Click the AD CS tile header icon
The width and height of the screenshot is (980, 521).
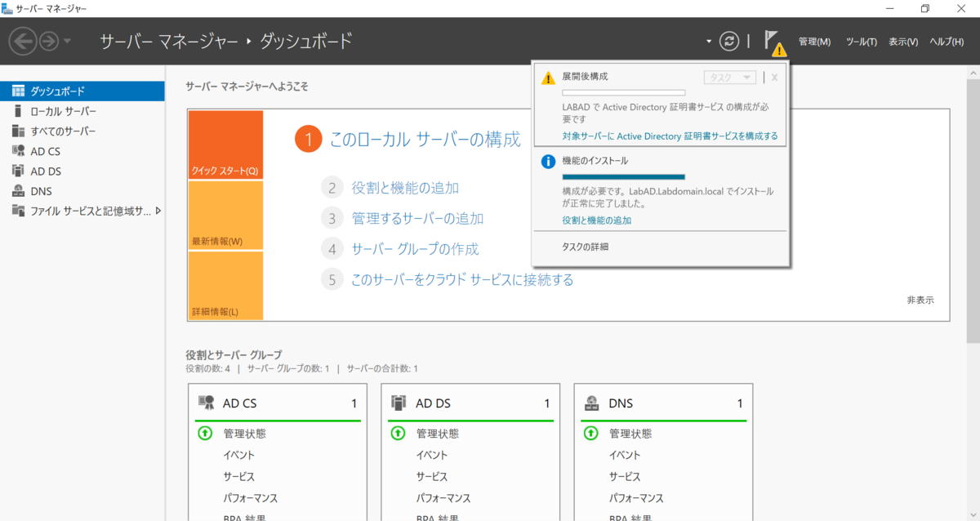pos(206,403)
